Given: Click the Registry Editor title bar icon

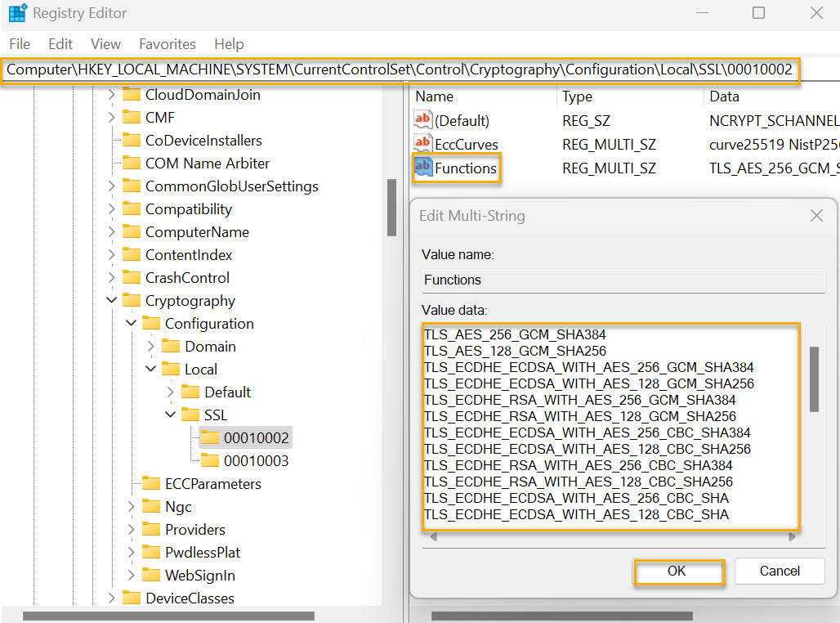Looking at the screenshot, I should point(16,12).
